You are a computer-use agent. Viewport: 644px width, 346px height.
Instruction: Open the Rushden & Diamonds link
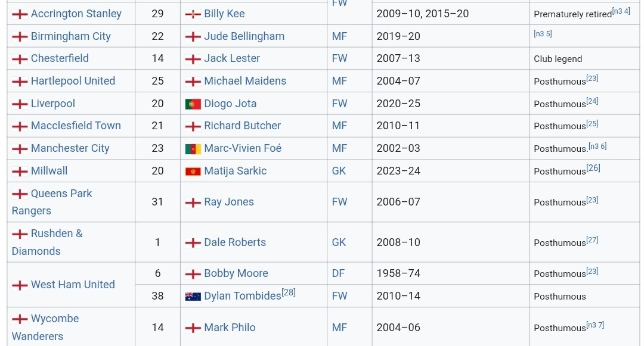[57, 233]
